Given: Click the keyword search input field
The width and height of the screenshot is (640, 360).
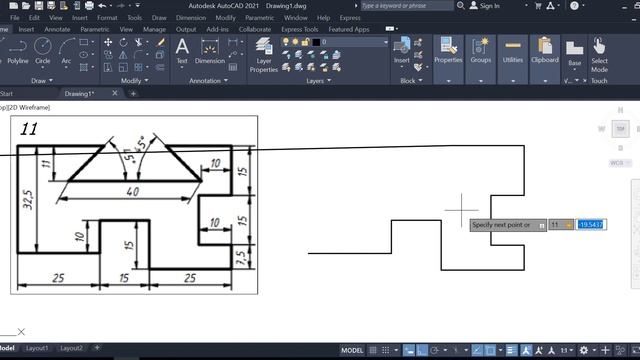Looking at the screenshot, I should point(407,6).
